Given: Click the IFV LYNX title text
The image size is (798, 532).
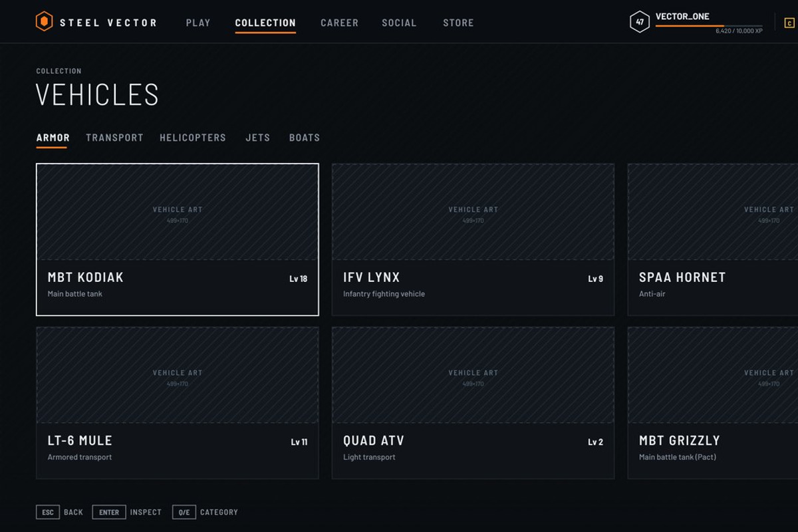Looking at the screenshot, I should [372, 277].
